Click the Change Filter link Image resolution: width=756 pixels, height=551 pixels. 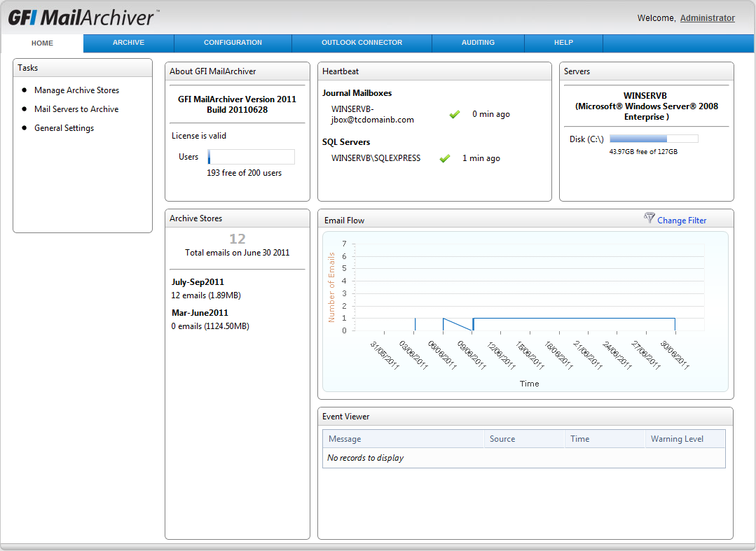tap(682, 220)
